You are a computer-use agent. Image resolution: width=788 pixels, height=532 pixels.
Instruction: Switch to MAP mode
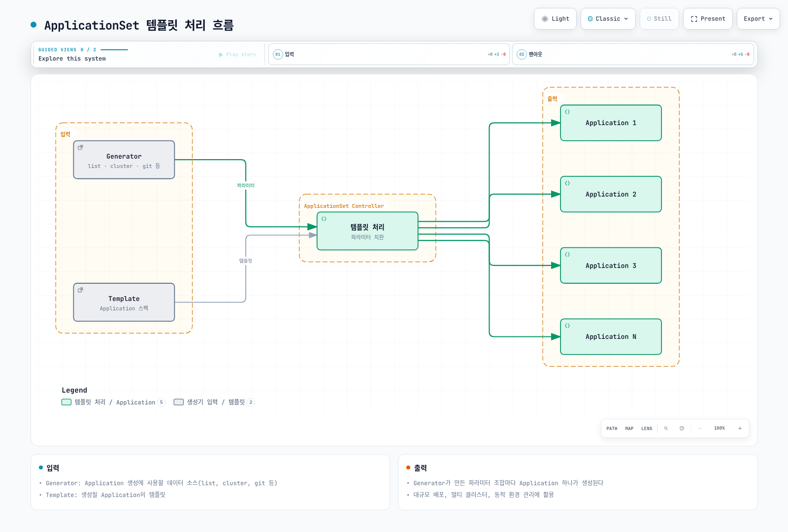[x=629, y=429]
